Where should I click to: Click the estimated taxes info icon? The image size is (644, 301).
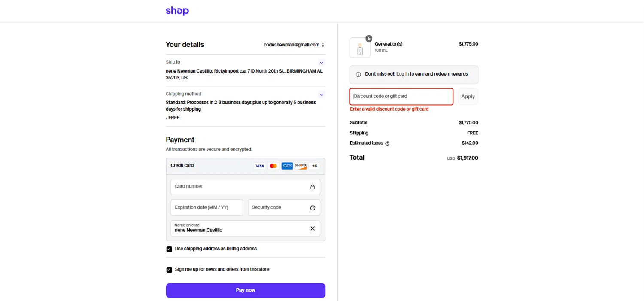click(x=387, y=143)
